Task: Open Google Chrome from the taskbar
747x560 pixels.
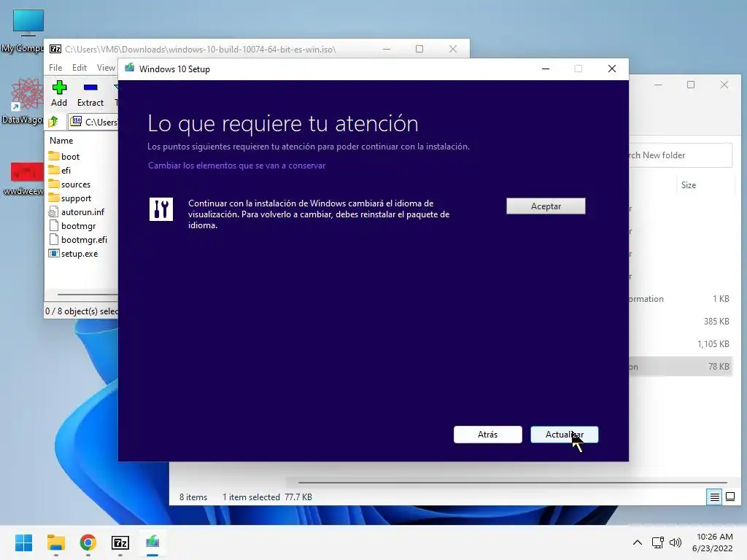Action: pyautogui.click(x=88, y=542)
